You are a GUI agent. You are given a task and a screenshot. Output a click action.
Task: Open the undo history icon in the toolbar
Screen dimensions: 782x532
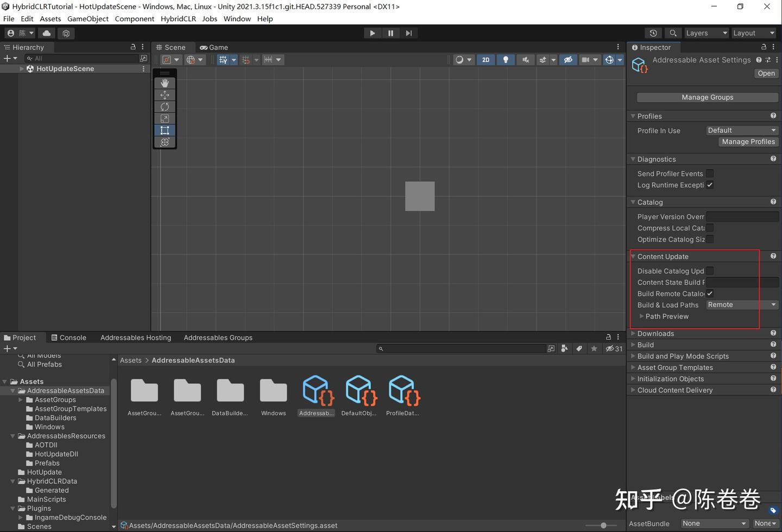pyautogui.click(x=653, y=33)
